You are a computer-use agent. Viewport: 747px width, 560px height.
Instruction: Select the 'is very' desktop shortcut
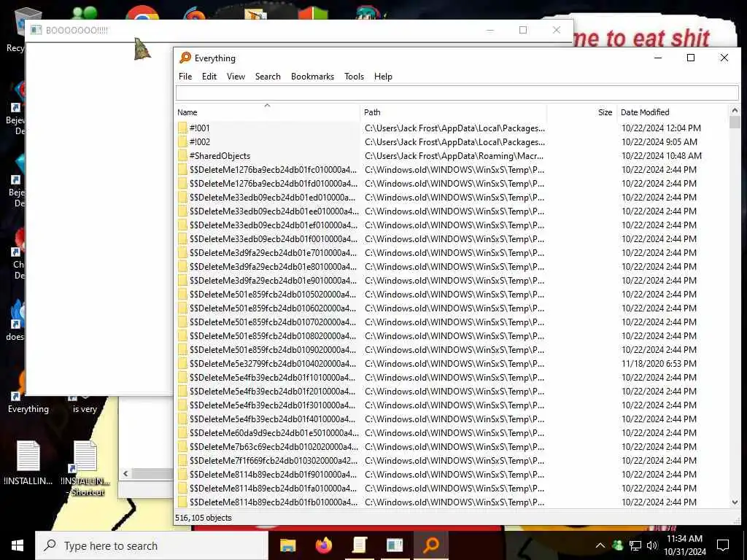coord(85,404)
